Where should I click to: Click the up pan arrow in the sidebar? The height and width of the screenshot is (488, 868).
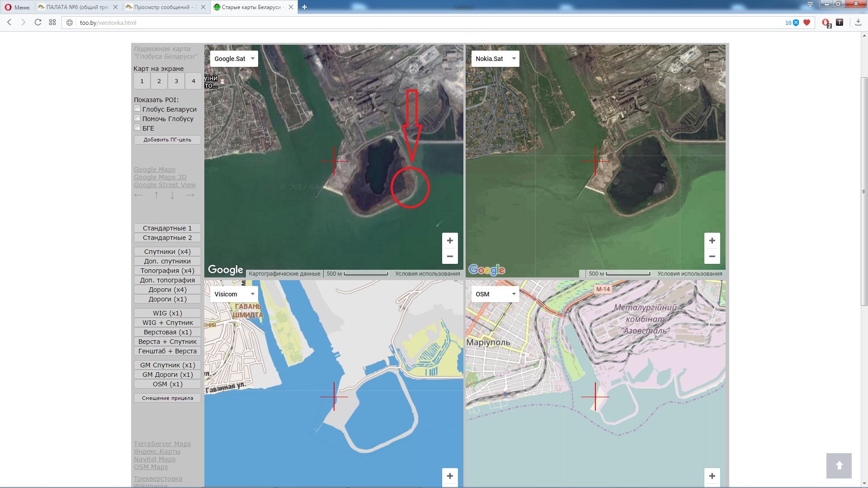click(156, 196)
